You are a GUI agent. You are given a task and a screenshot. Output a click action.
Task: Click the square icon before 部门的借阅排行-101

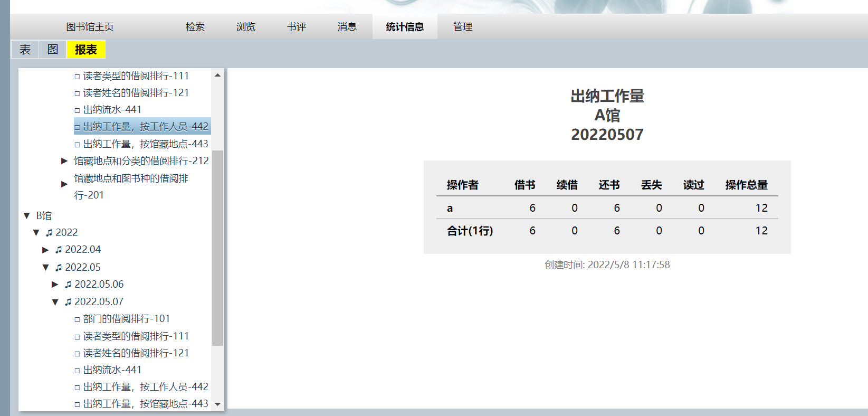pyautogui.click(x=78, y=319)
